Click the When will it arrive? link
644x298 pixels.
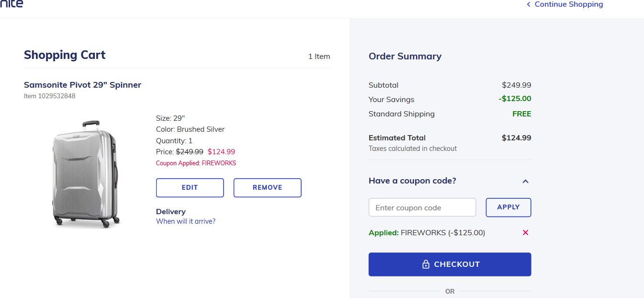click(186, 221)
